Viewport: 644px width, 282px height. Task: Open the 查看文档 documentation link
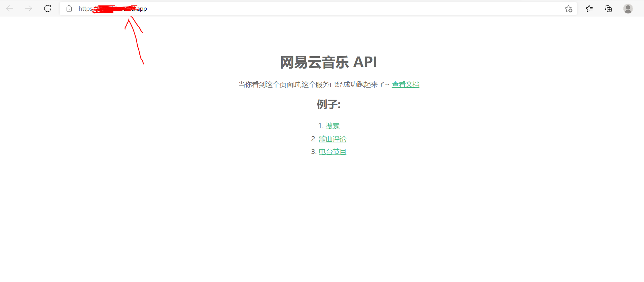[x=406, y=84]
